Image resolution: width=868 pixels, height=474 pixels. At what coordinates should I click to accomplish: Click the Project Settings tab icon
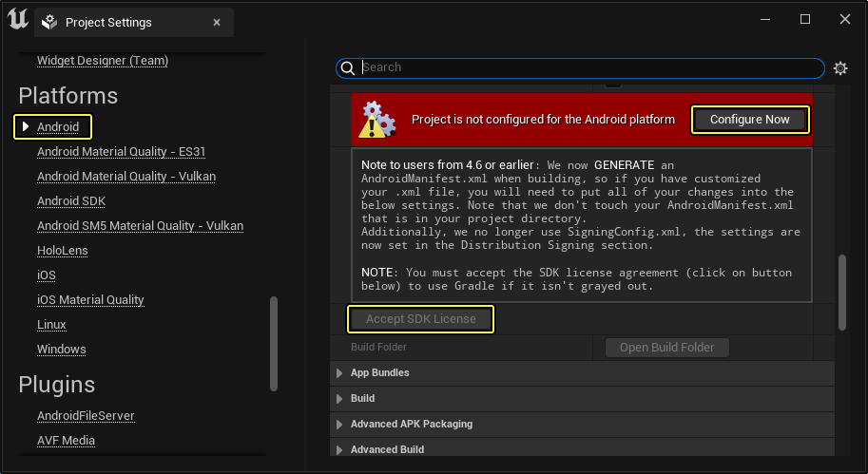[x=49, y=22]
